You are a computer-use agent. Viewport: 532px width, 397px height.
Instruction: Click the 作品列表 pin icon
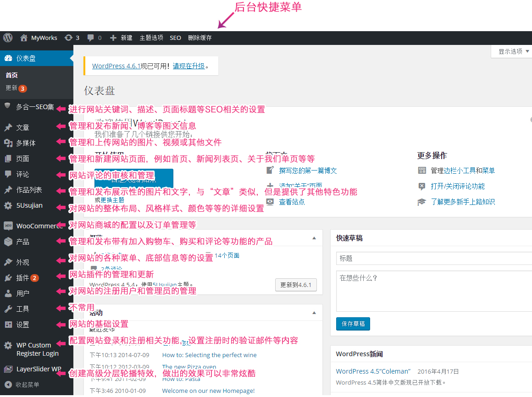pyautogui.click(x=8, y=190)
